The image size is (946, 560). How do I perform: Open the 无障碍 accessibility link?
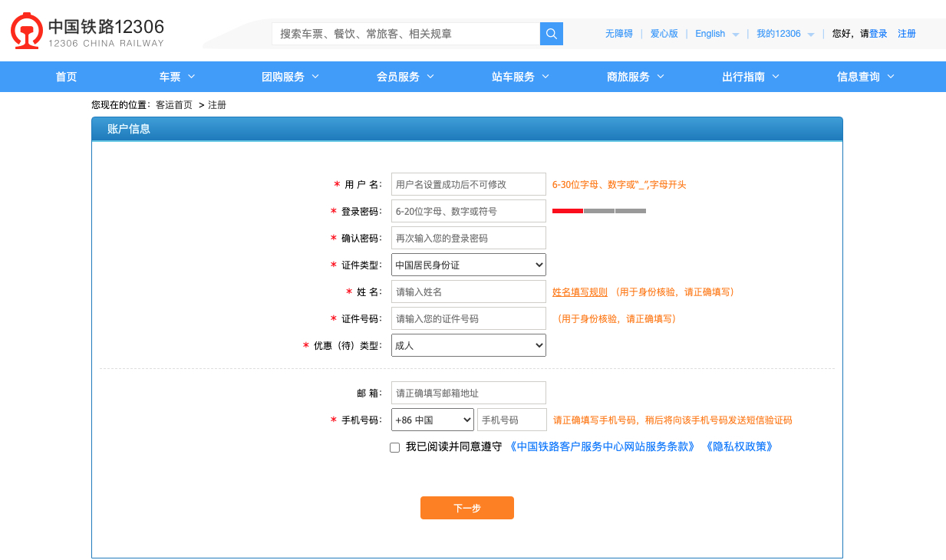click(x=618, y=34)
